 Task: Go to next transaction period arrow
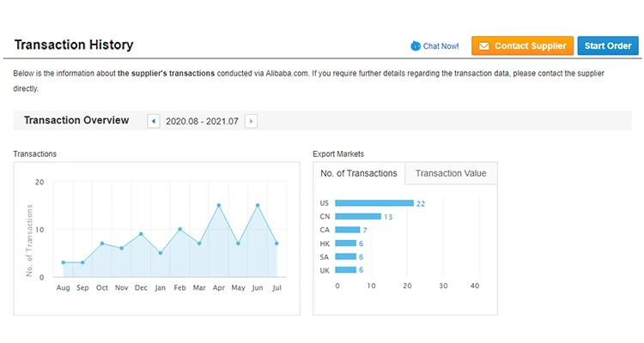251,121
